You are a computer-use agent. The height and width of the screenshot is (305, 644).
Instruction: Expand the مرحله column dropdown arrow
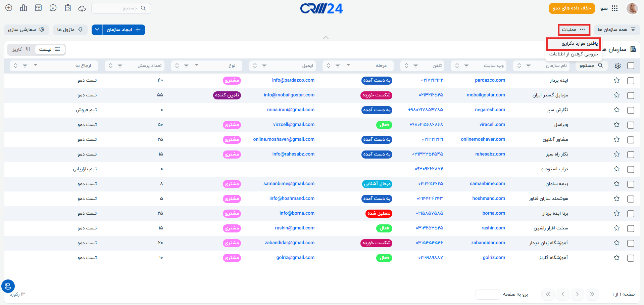pos(348,65)
